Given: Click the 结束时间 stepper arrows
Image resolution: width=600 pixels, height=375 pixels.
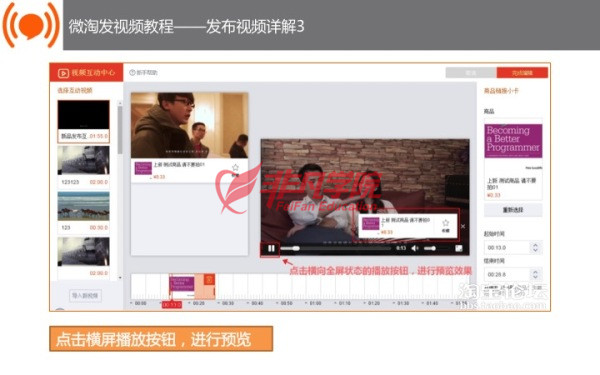Looking at the screenshot, I should 535,274.
